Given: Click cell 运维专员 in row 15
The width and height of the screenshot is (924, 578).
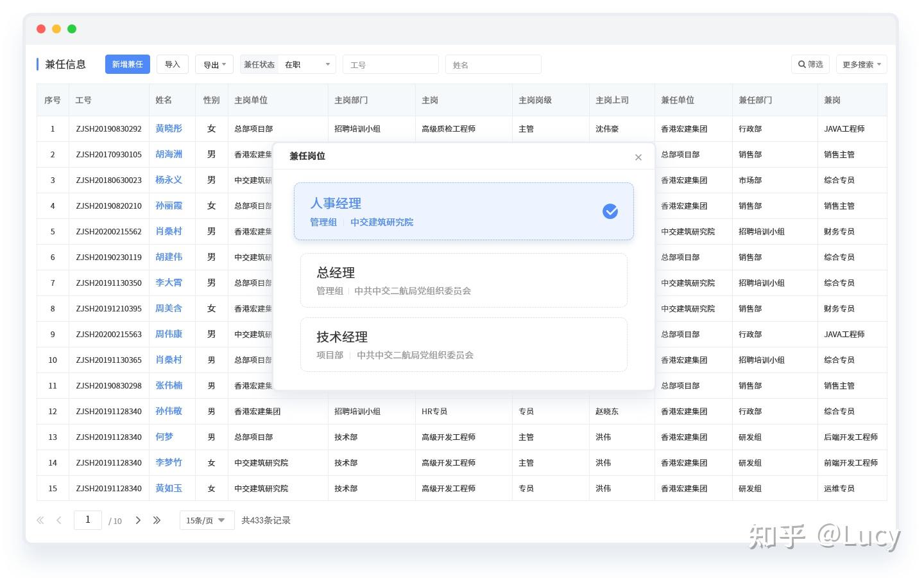Looking at the screenshot, I should (839, 488).
